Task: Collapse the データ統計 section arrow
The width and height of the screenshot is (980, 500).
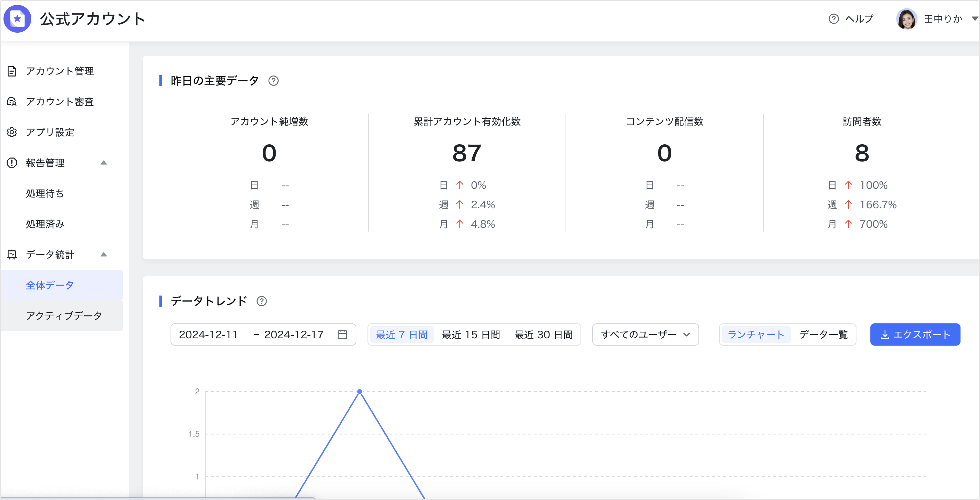Action: (103, 255)
